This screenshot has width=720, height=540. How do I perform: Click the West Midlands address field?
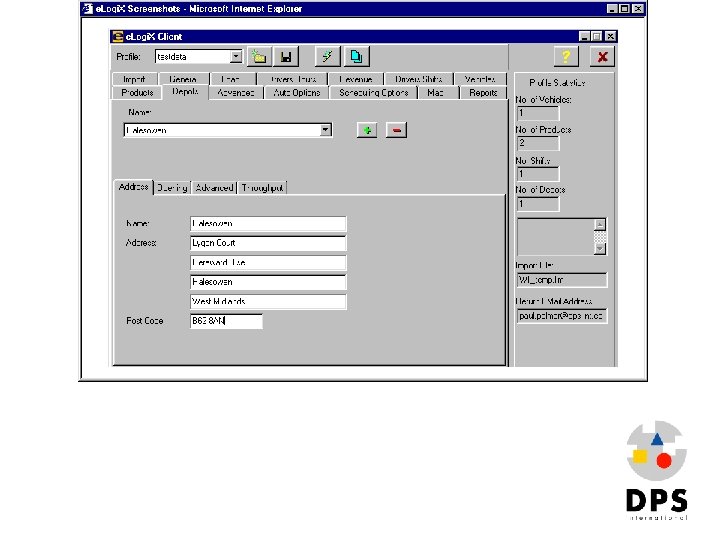268,302
